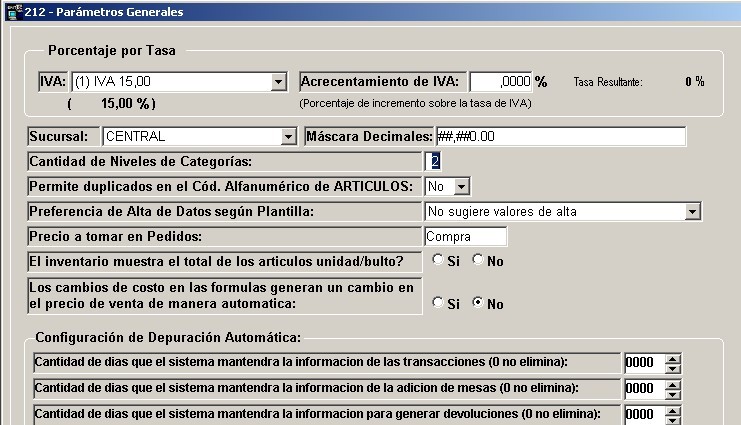Increase adicion de mesas retention days
741x425 pixels.
pyautogui.click(x=672, y=384)
